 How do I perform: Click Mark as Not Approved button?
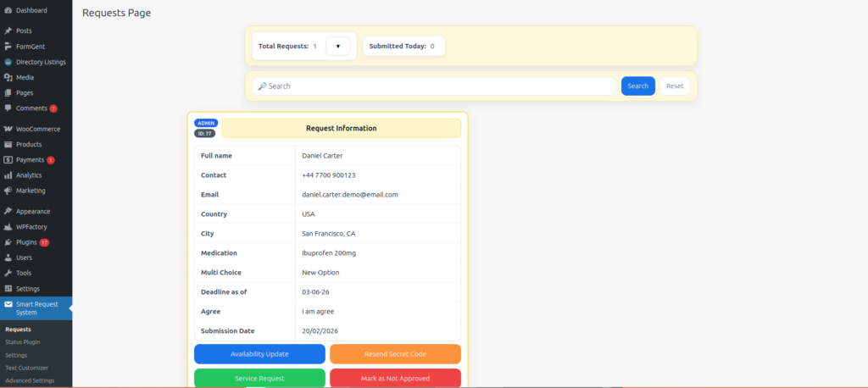coord(395,378)
